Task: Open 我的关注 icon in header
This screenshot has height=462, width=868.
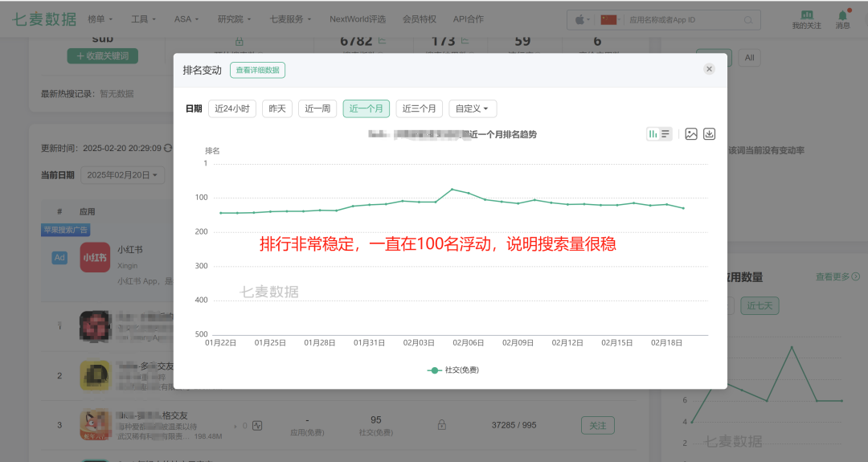Action: [807, 19]
